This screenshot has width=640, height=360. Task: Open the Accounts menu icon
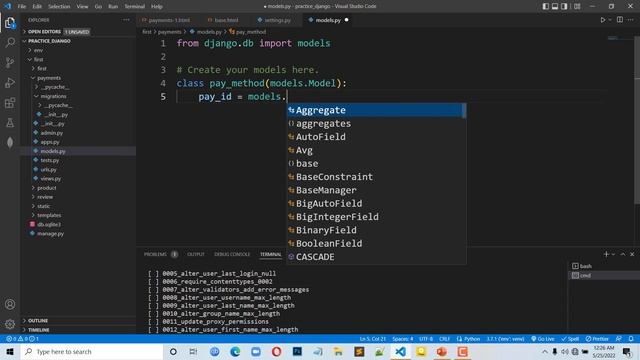pyautogui.click(x=10, y=304)
